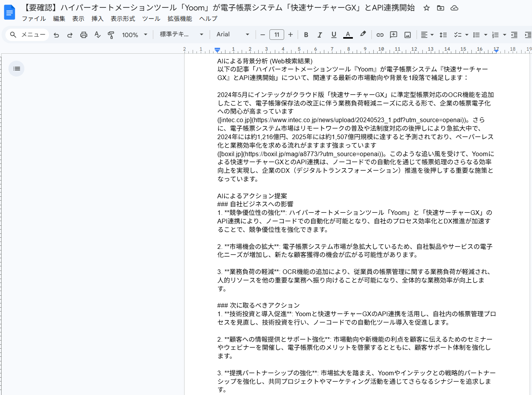Viewport: 532px width, 395px height.
Task: Activate the paint format tool
Action: [111, 35]
